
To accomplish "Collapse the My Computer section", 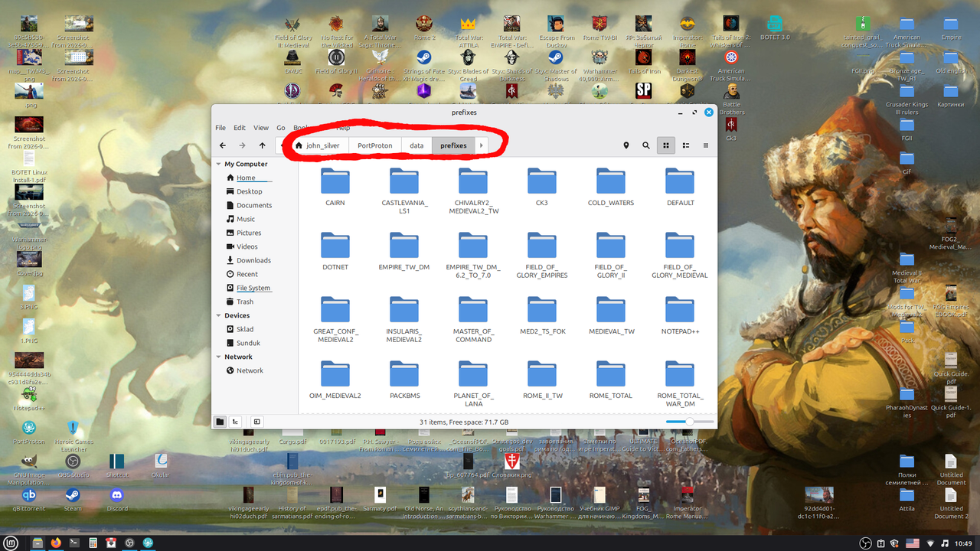I will [x=218, y=164].
